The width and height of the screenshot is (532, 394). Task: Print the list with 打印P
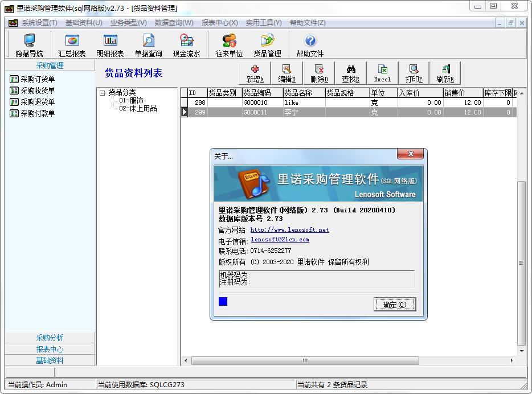pyautogui.click(x=414, y=73)
